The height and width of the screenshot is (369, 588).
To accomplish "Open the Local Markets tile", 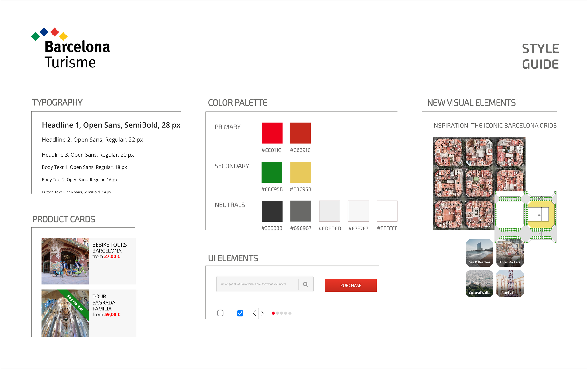I will point(510,253).
